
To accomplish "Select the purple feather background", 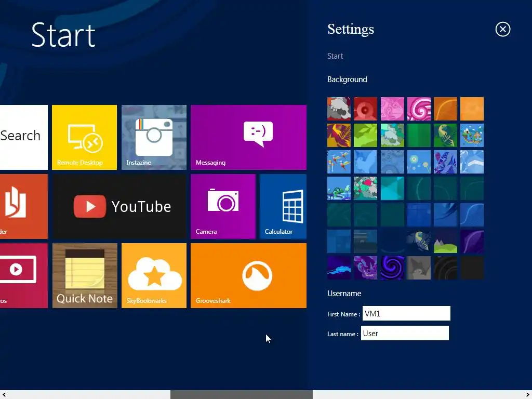I will pos(472,241).
